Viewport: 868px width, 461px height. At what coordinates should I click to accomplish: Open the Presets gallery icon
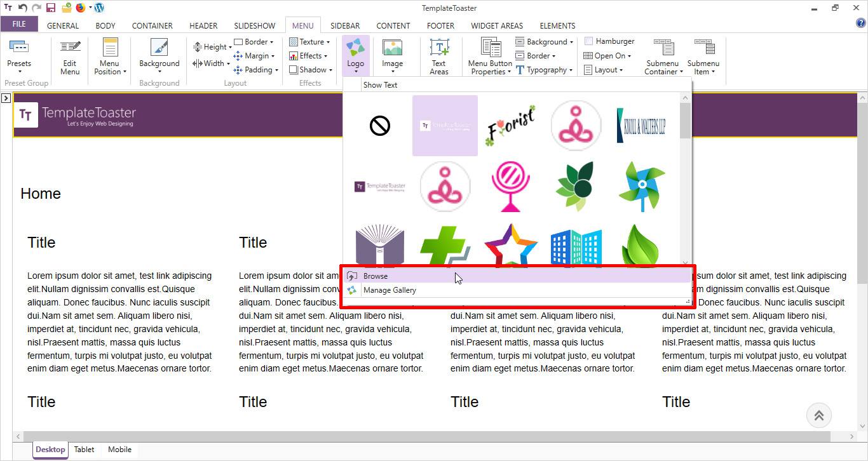point(19,47)
